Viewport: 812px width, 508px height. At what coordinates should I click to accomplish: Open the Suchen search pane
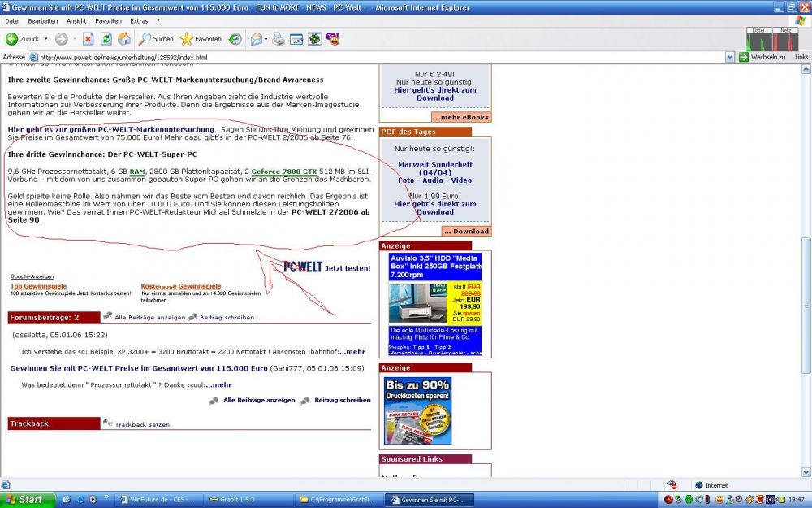tap(156, 39)
